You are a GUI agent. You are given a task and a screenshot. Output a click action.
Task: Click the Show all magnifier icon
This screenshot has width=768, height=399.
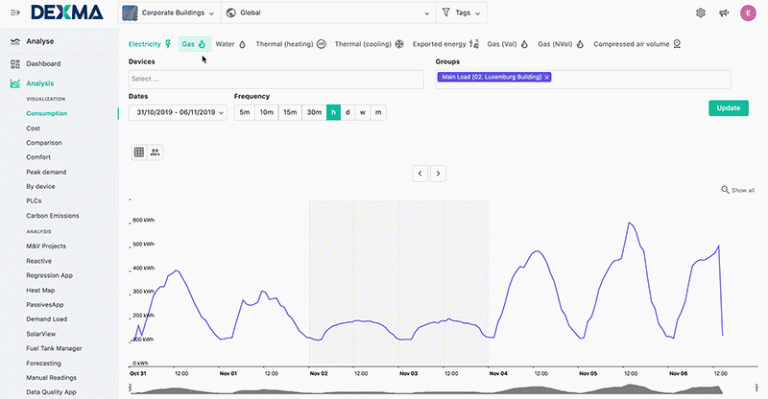click(x=725, y=190)
